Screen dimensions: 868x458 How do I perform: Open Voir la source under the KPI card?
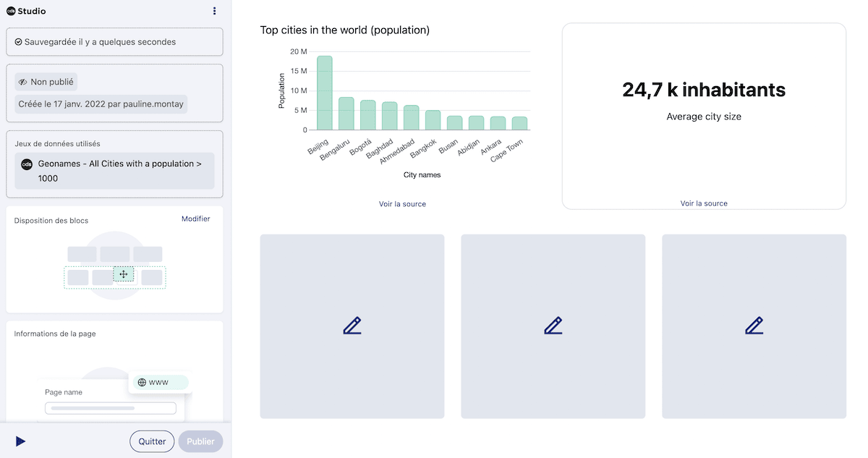(704, 203)
